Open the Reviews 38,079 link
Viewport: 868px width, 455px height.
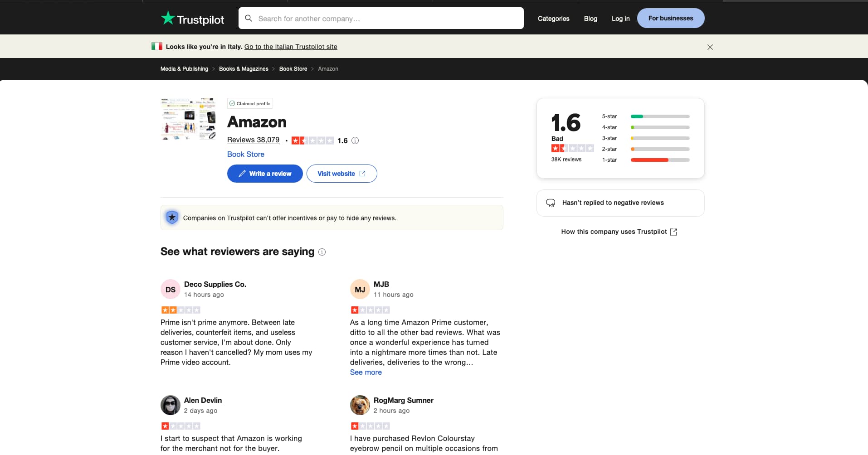coord(253,140)
